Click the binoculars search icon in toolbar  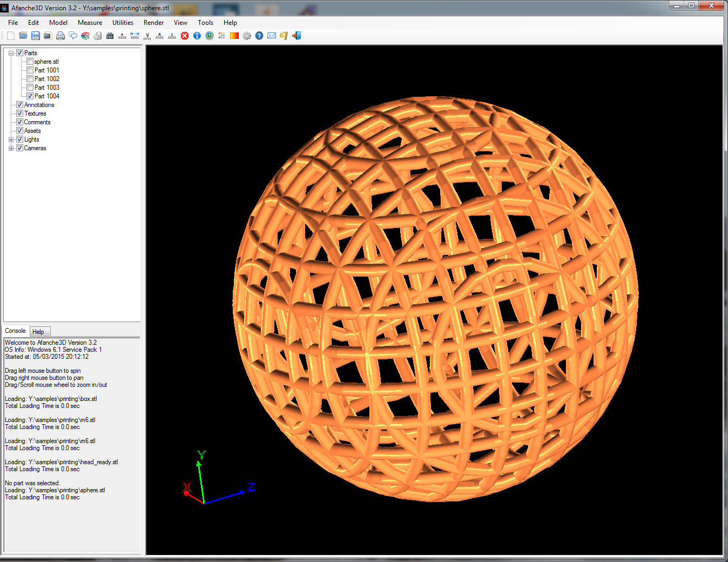click(x=110, y=36)
